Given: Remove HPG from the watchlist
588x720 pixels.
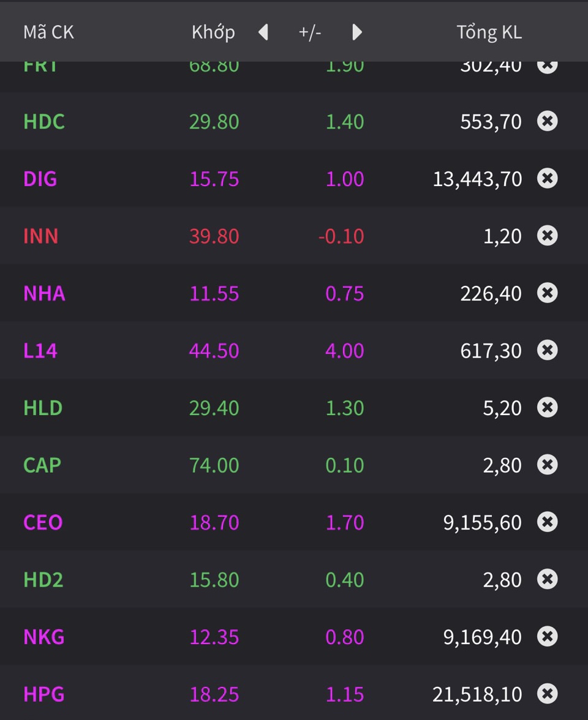Looking at the screenshot, I should [x=547, y=694].
